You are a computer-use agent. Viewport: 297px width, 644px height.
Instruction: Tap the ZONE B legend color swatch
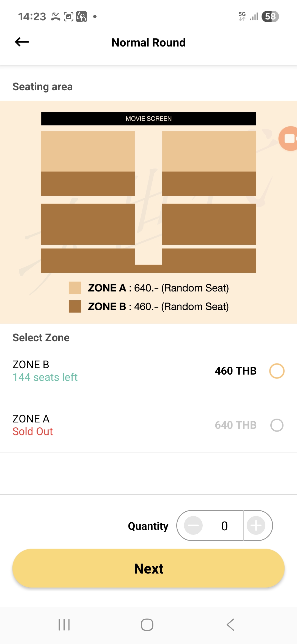pyautogui.click(x=75, y=306)
